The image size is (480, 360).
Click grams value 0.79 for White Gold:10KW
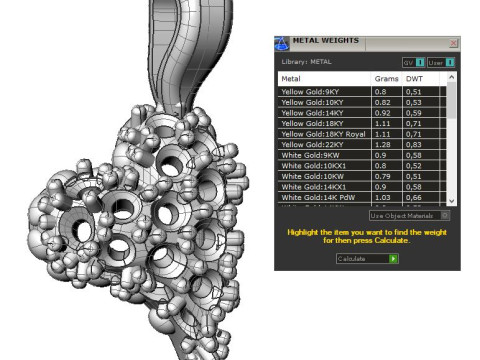click(382, 176)
